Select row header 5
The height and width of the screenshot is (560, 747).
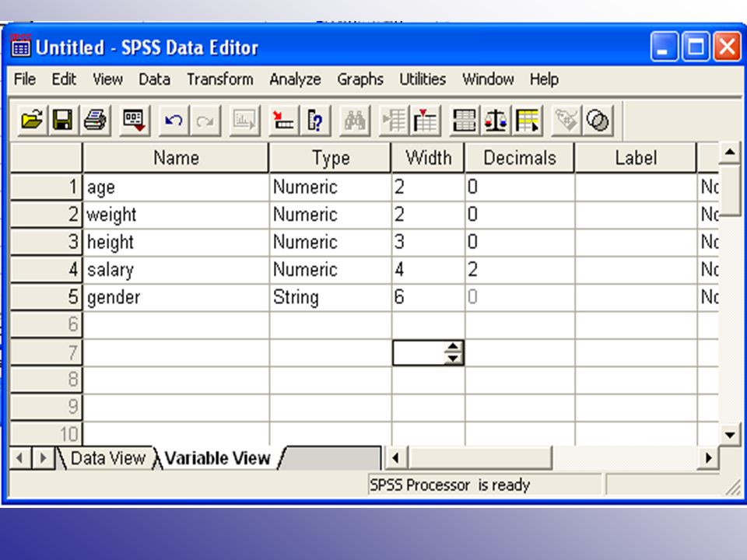(x=46, y=297)
